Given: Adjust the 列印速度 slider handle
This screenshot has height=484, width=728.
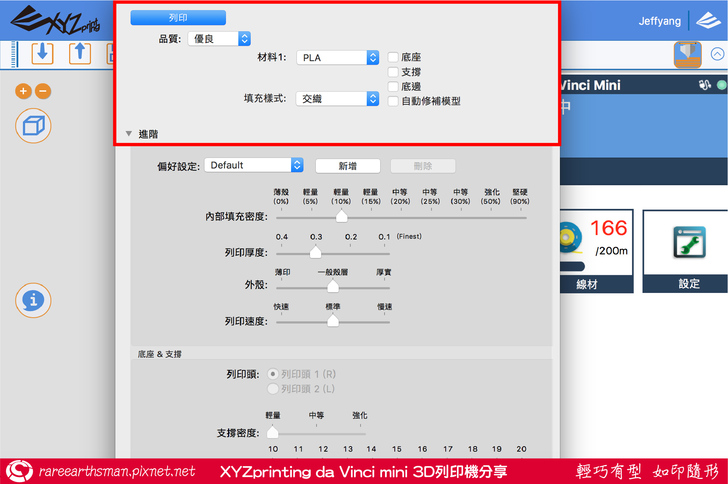Looking at the screenshot, I should (333, 320).
